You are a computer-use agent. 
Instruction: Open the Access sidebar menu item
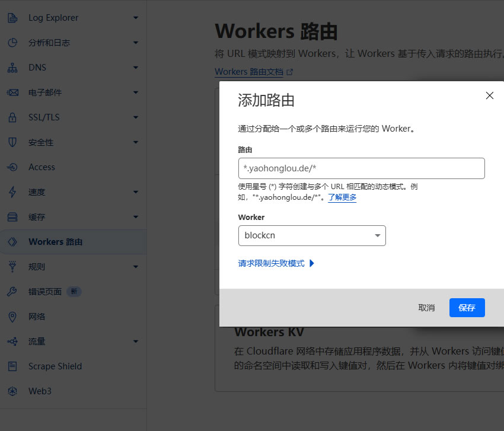click(x=42, y=167)
